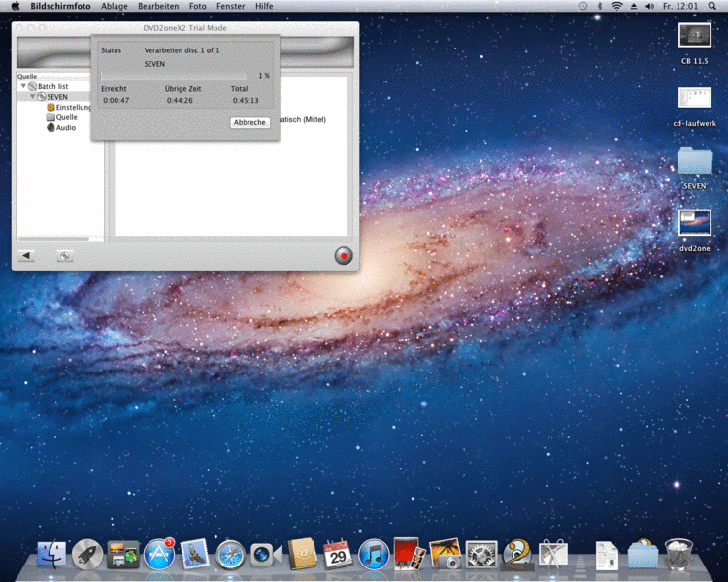This screenshot has height=582, width=728.
Task: Open iCal calendar showing 29
Action: pos(338,555)
